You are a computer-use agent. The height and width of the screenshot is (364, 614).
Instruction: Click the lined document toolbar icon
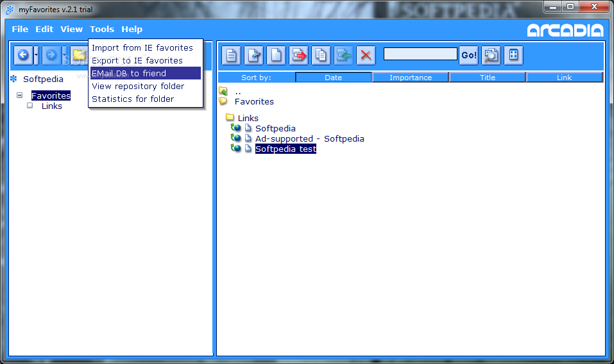(231, 55)
